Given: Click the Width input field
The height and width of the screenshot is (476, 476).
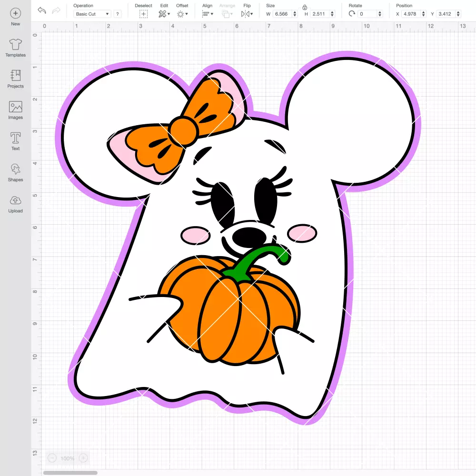Looking at the screenshot, I should (x=282, y=14).
